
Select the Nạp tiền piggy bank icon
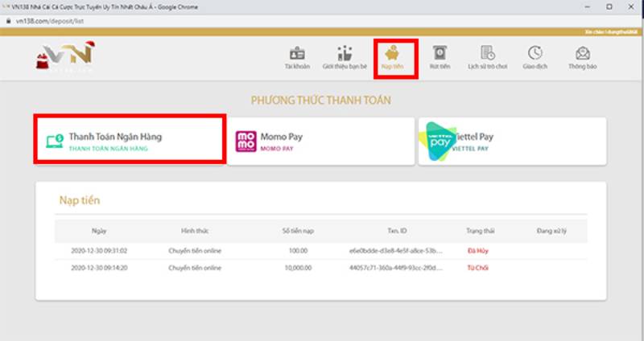click(x=395, y=53)
